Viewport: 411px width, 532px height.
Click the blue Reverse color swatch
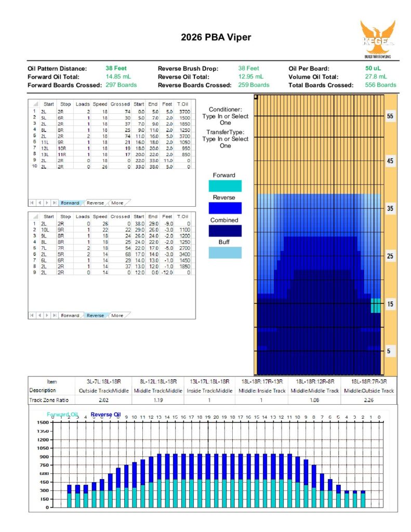[225, 208]
